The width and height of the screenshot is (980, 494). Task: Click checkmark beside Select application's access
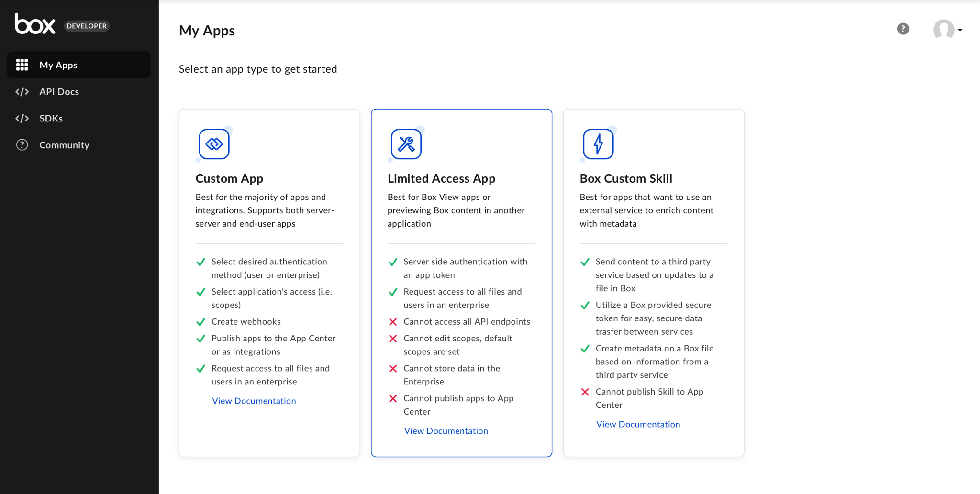pyautogui.click(x=201, y=292)
